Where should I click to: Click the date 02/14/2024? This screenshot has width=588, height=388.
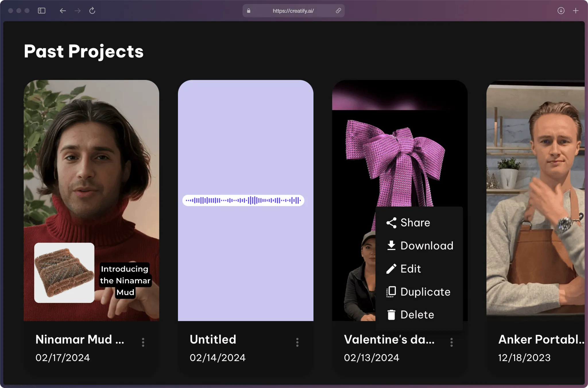218,358
